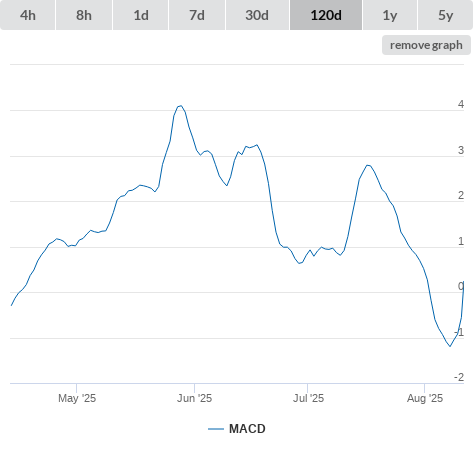
Task: Show the 5y time range
Action: coord(445,15)
